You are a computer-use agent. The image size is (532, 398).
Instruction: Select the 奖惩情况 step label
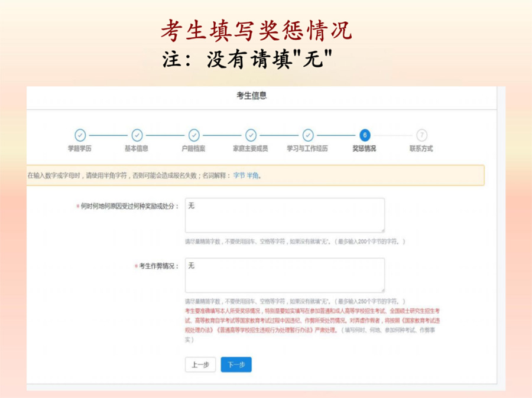[x=364, y=149]
